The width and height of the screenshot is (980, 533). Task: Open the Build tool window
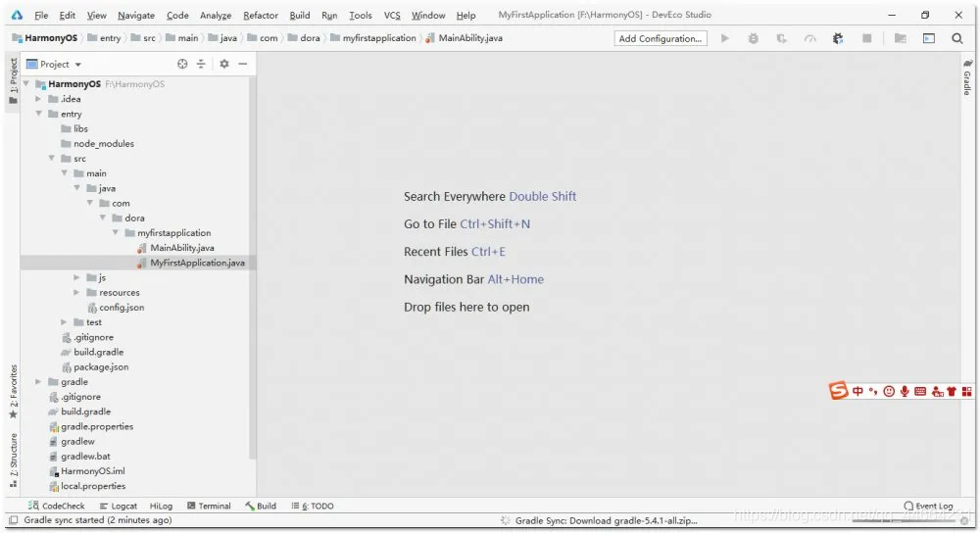261,506
